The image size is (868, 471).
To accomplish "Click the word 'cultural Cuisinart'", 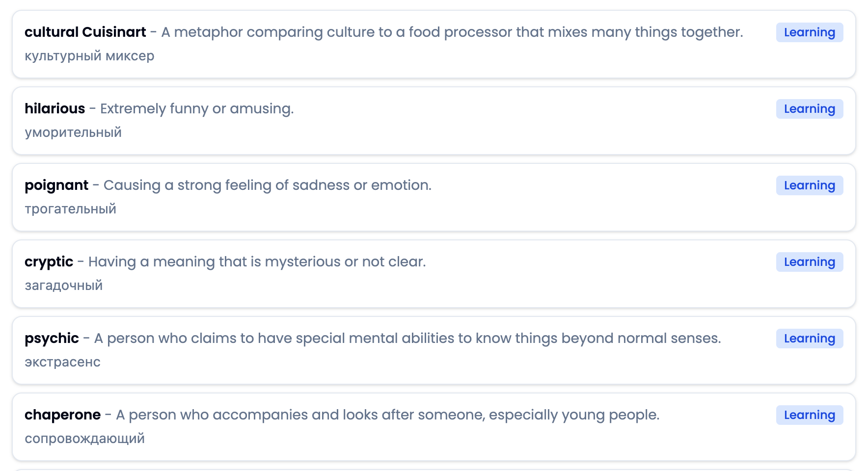I will (85, 32).
